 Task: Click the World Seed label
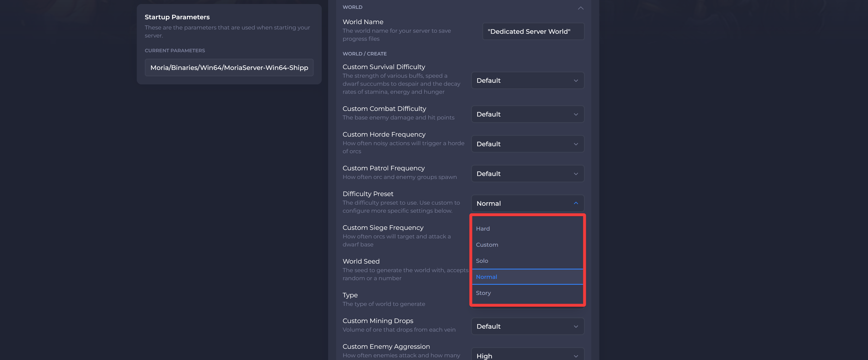(x=361, y=261)
